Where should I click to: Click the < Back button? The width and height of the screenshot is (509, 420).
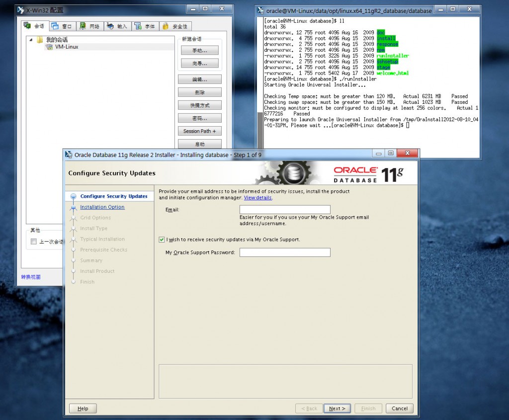309,408
